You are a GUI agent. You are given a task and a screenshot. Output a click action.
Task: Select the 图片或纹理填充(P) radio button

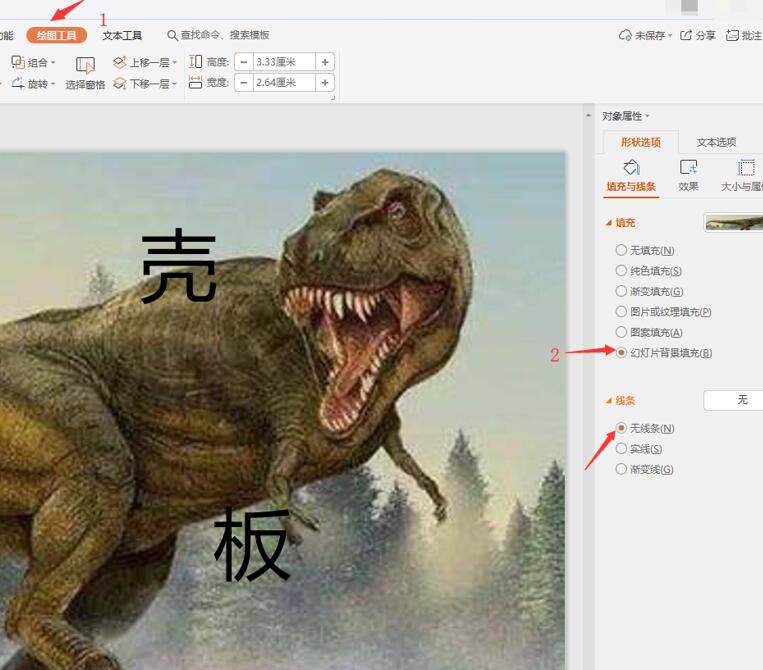click(x=621, y=311)
